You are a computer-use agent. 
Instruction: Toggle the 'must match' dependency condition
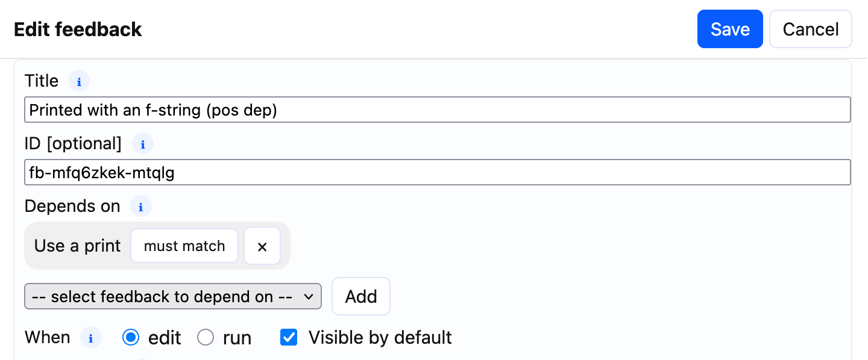(184, 246)
